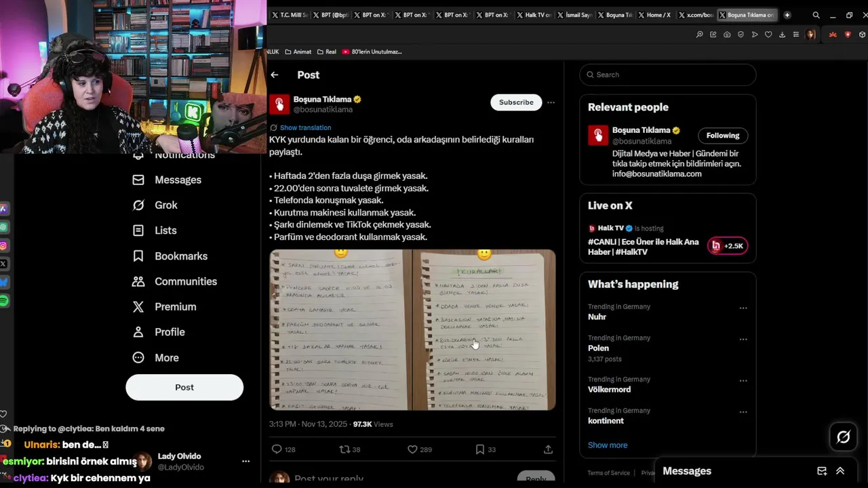This screenshot has width=868, height=488.
Task: Switch to the T.C. Milli tab
Action: (x=289, y=15)
